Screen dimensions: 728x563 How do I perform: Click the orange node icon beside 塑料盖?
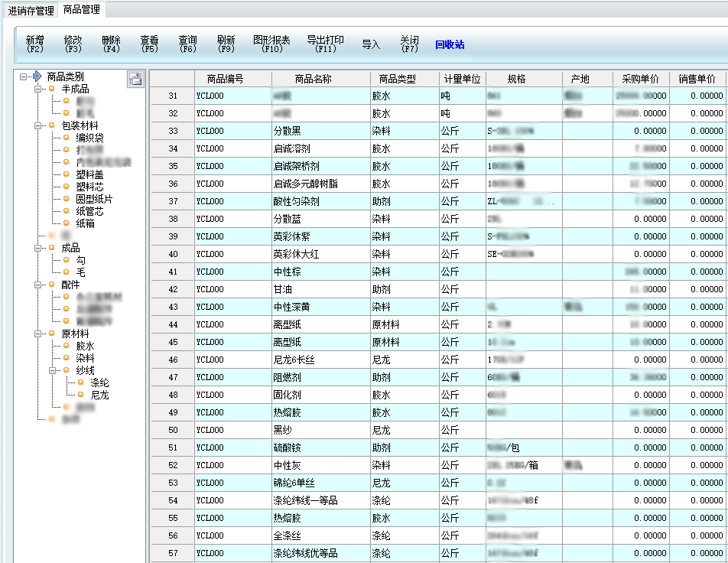tap(67, 174)
